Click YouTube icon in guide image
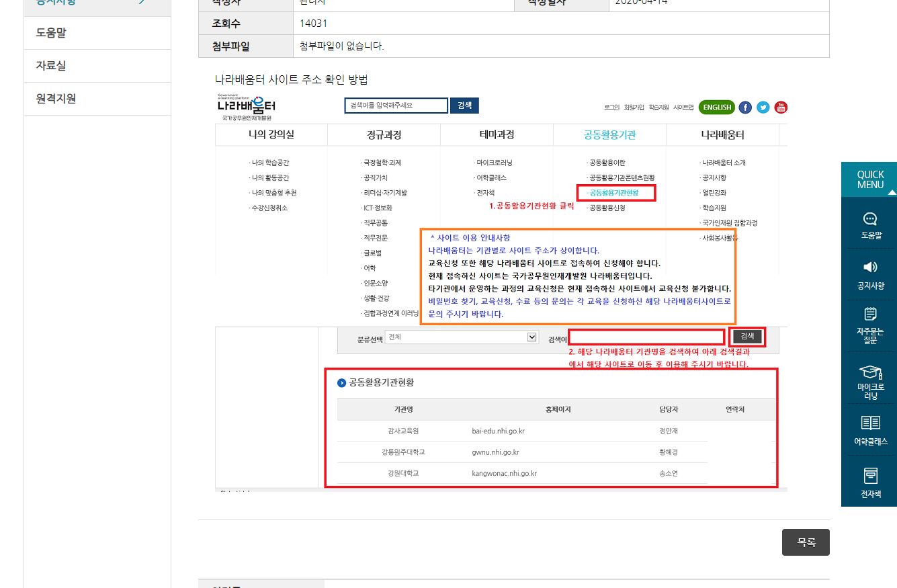 click(781, 108)
